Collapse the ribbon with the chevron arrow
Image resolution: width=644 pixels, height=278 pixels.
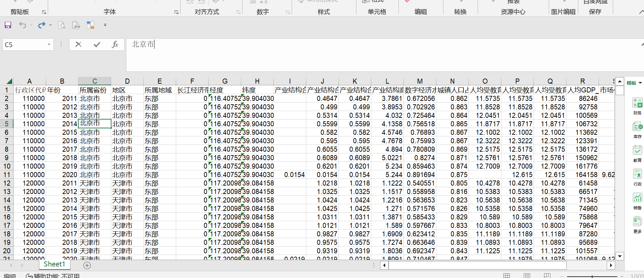click(641, 12)
